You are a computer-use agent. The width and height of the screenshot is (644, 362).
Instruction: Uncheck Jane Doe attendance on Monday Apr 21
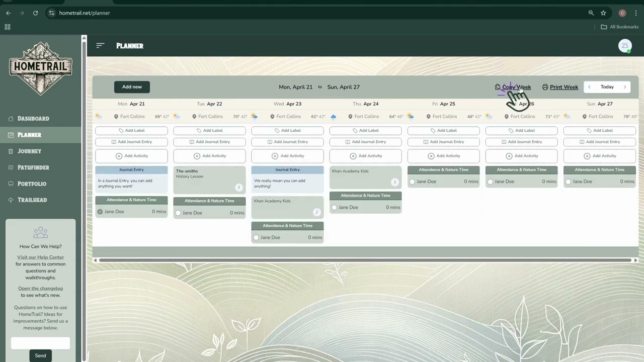[x=100, y=212]
